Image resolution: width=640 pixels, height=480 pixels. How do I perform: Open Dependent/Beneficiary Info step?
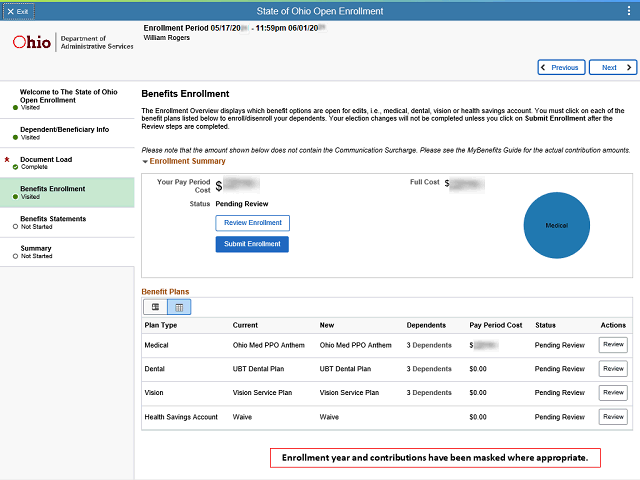coord(67,133)
